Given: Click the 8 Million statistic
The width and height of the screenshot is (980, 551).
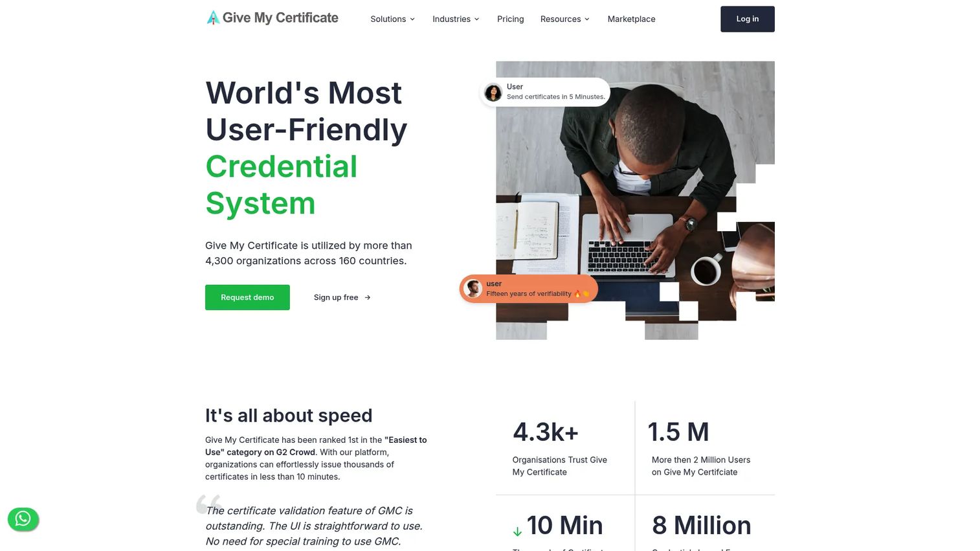Looking at the screenshot, I should (702, 525).
